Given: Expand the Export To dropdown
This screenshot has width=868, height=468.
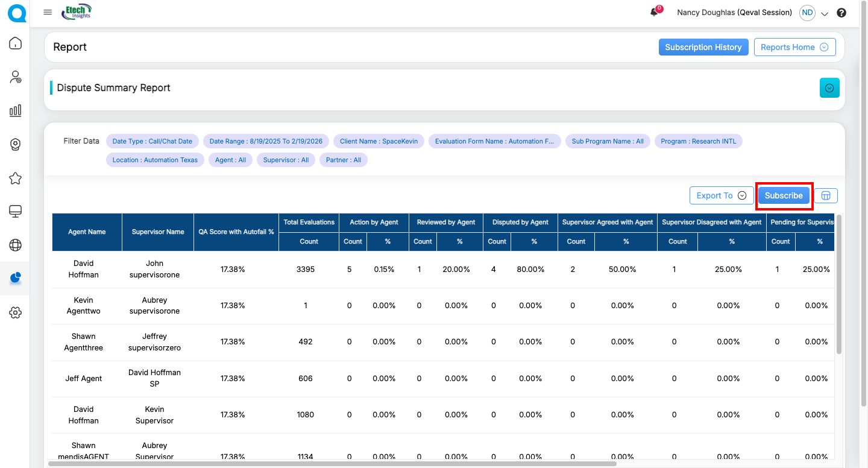Looking at the screenshot, I should (722, 195).
